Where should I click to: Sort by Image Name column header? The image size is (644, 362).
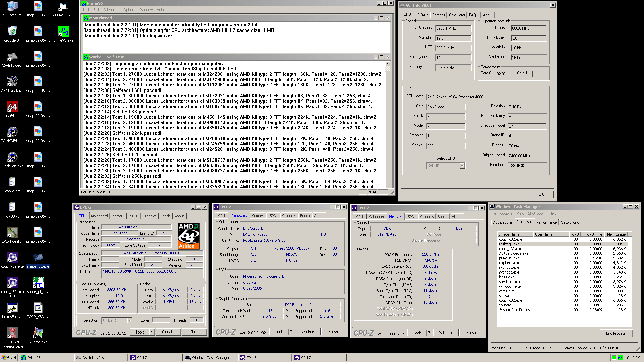[x=515, y=234]
